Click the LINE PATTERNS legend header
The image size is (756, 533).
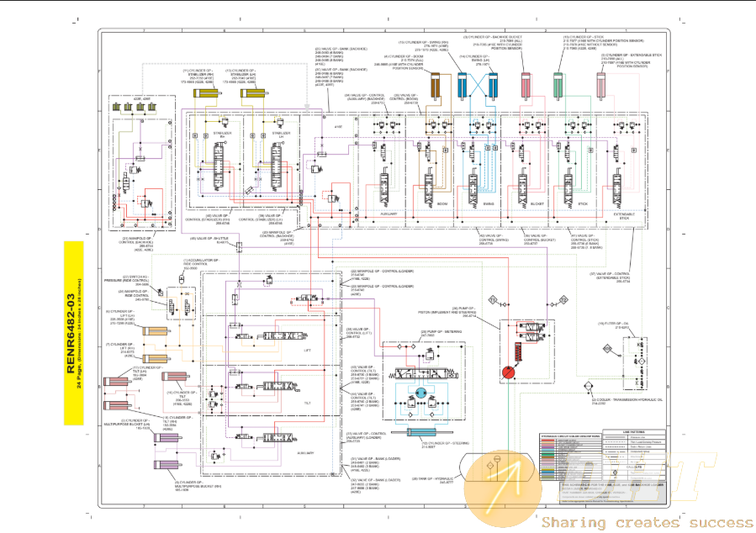633,432
